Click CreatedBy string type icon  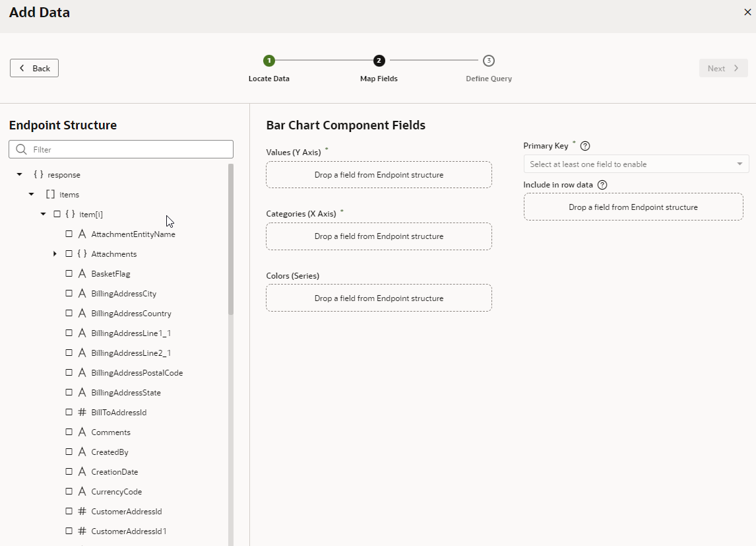(x=82, y=452)
